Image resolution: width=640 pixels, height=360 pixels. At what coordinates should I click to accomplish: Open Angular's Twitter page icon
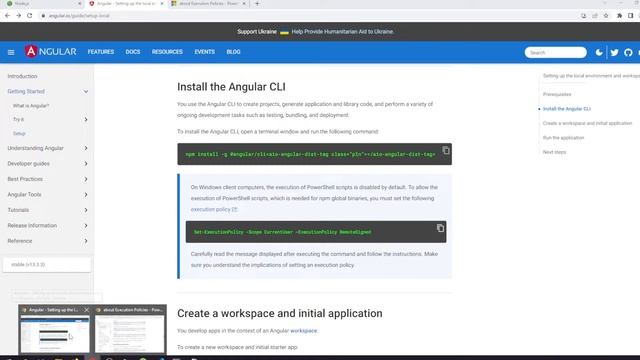614,52
